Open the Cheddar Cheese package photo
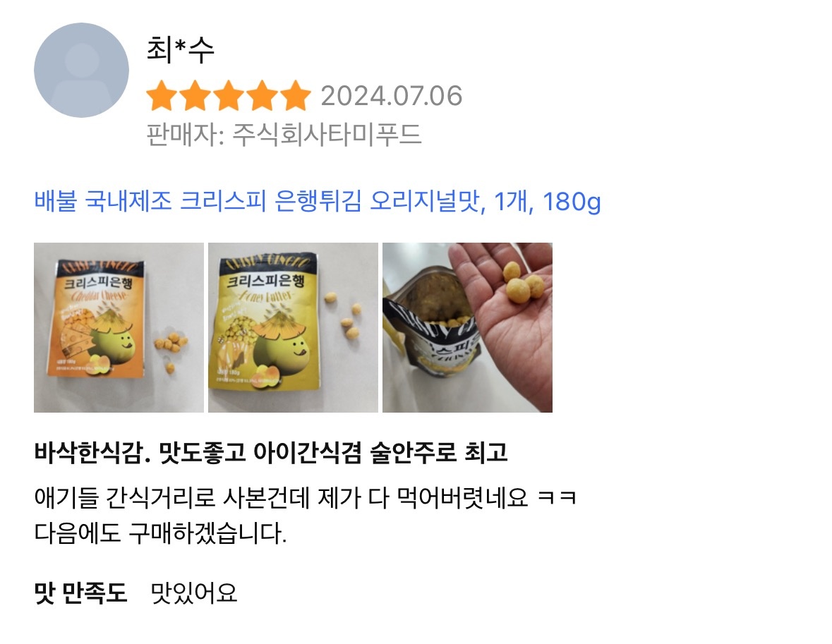Screen dimensions: 832x644 (x=119, y=327)
